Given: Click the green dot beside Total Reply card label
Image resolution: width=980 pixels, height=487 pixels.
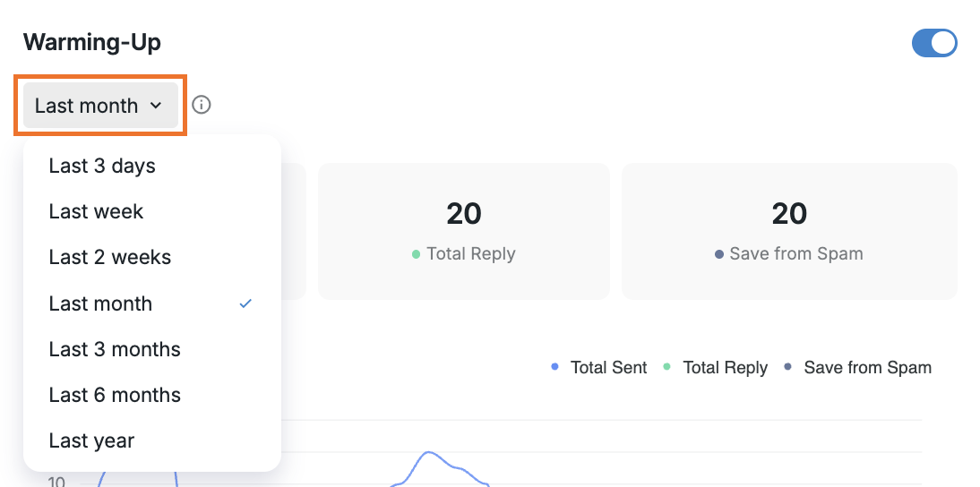Looking at the screenshot, I should click(x=416, y=254).
